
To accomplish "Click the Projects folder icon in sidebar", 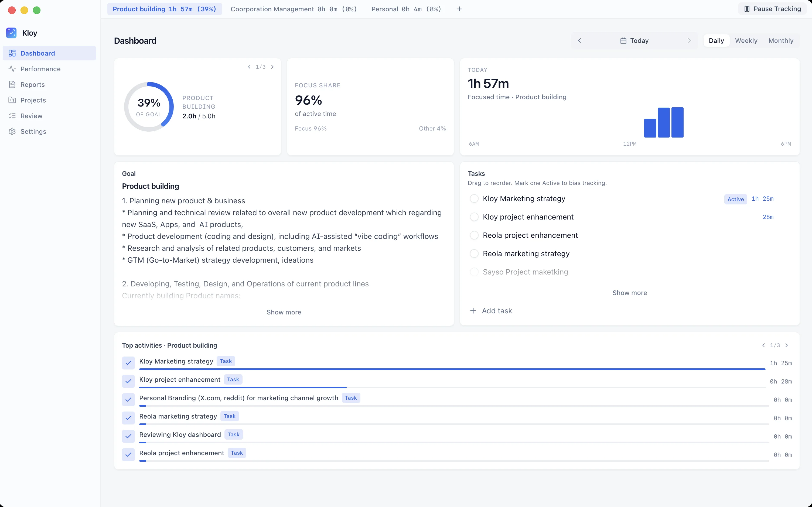I will [x=12, y=100].
